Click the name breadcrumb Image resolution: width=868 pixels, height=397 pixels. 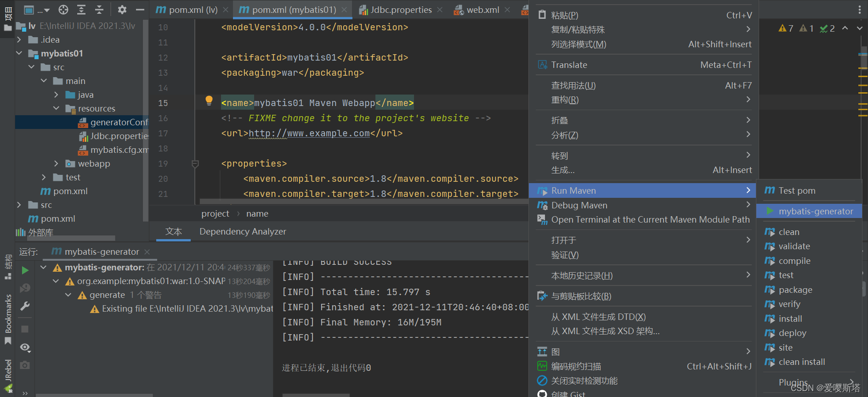(x=257, y=213)
